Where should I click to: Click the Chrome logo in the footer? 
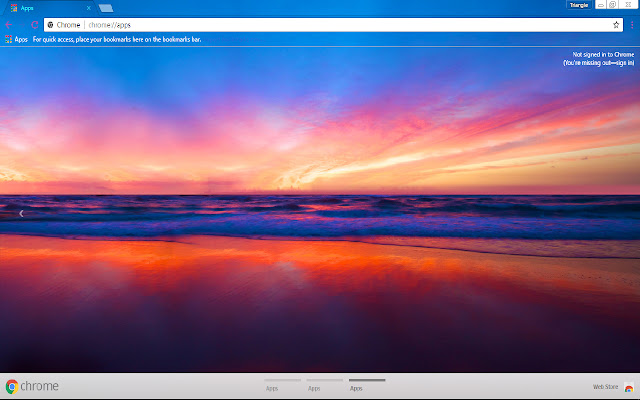point(13,387)
